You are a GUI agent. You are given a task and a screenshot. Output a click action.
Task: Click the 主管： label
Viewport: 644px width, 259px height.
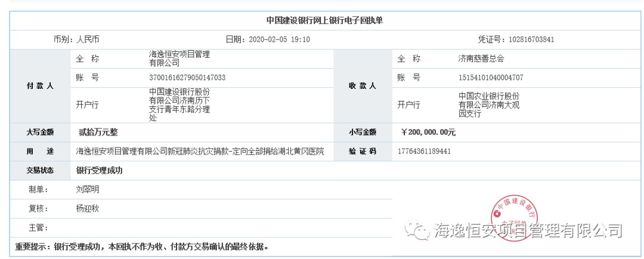click(38, 227)
